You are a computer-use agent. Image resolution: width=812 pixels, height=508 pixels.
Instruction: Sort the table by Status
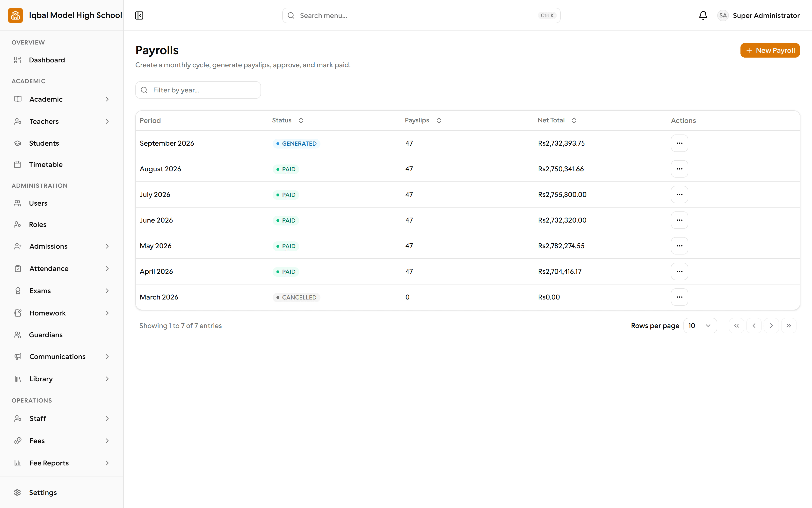pos(288,120)
